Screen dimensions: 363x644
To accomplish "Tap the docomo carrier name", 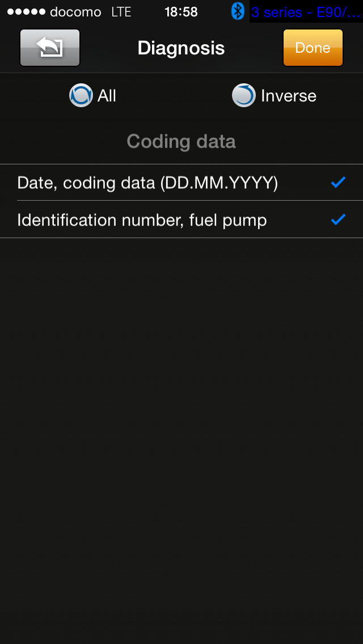I will tap(75, 12).
